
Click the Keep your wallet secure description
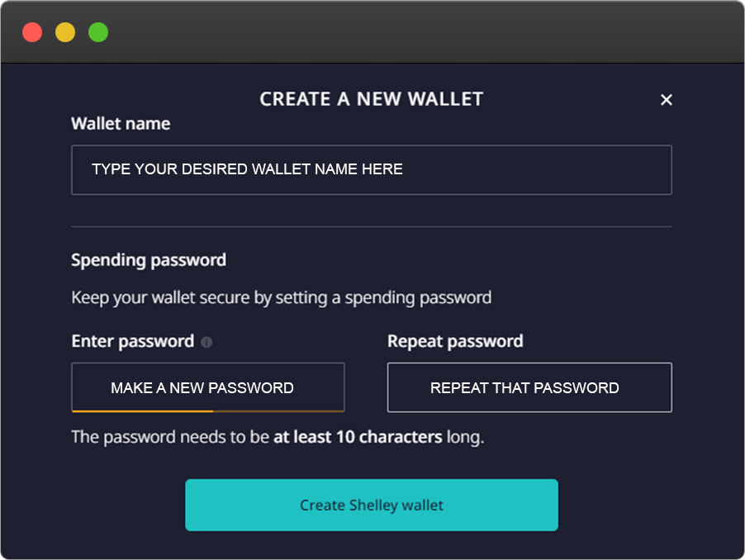282,298
